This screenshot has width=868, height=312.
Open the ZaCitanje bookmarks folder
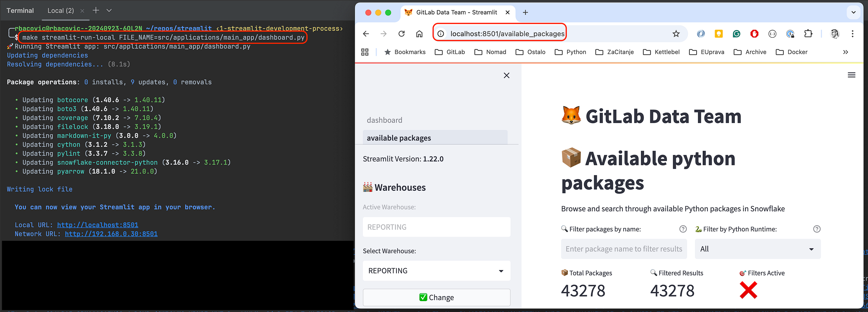point(614,52)
